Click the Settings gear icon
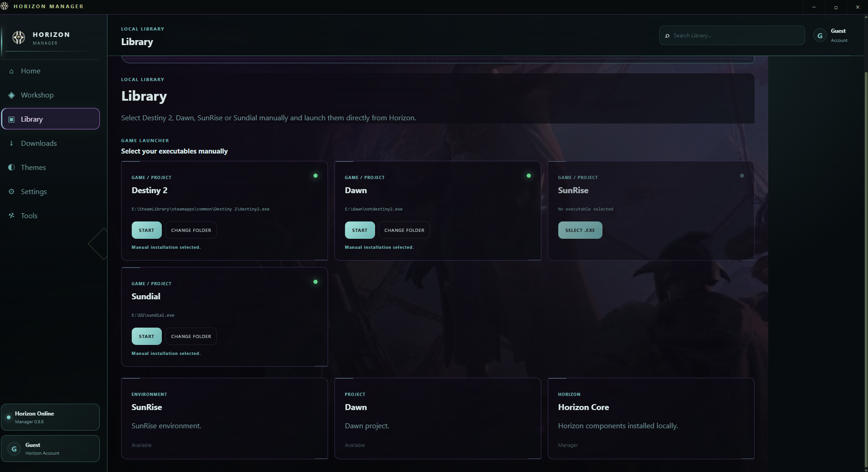 tap(11, 191)
